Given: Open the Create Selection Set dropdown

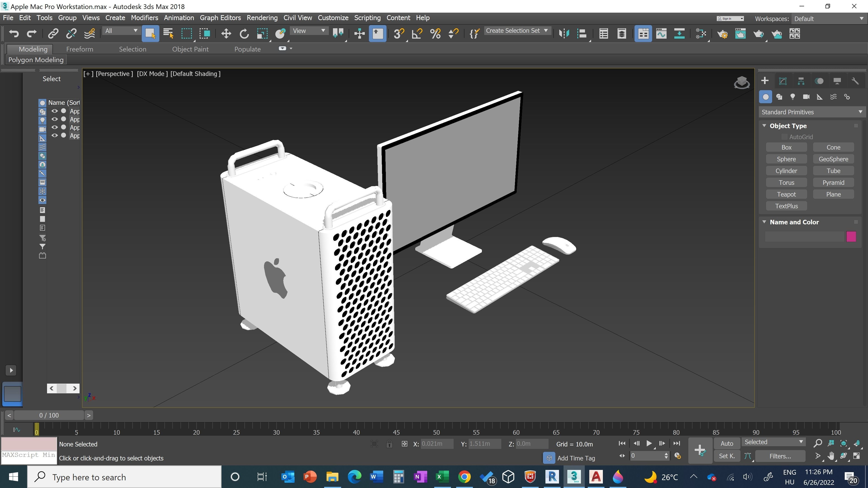Looking at the screenshot, I should (x=517, y=31).
